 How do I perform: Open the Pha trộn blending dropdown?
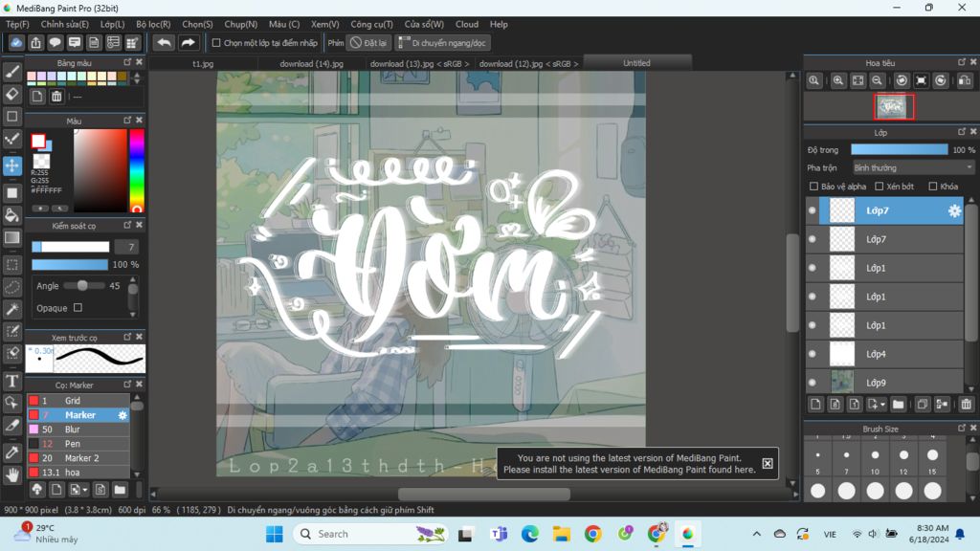pos(913,168)
